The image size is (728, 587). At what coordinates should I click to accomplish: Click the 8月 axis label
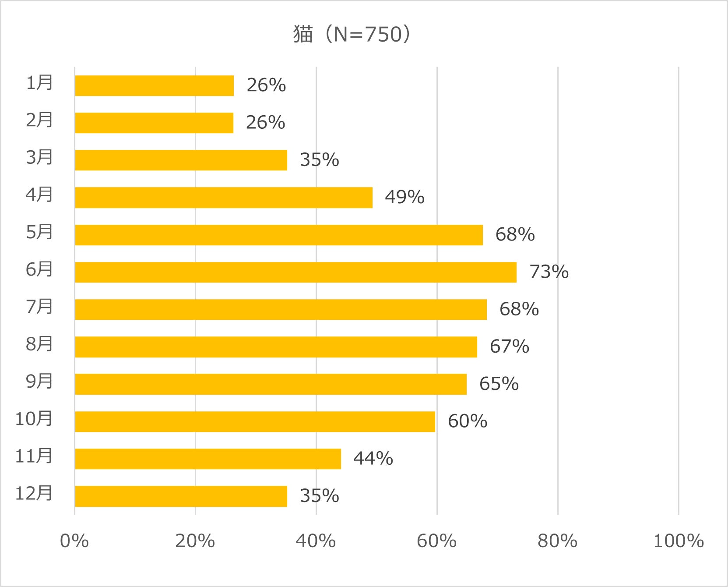click(x=39, y=344)
